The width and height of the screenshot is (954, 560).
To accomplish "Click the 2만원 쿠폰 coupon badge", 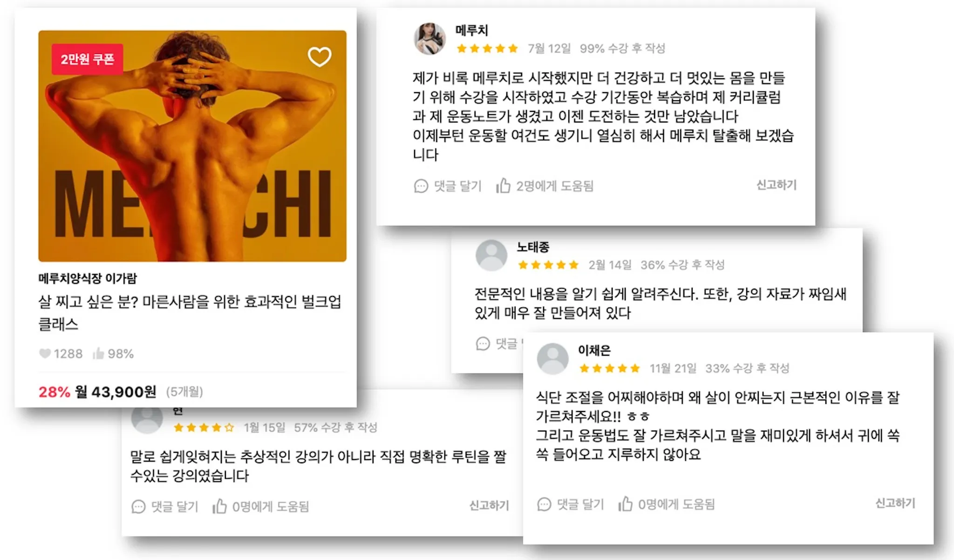I will [x=87, y=59].
